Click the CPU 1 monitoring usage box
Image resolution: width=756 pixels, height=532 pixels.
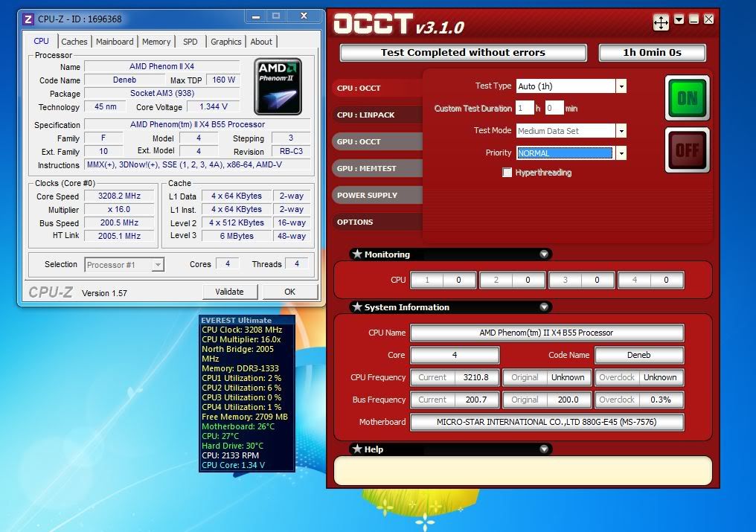pyautogui.click(x=443, y=280)
